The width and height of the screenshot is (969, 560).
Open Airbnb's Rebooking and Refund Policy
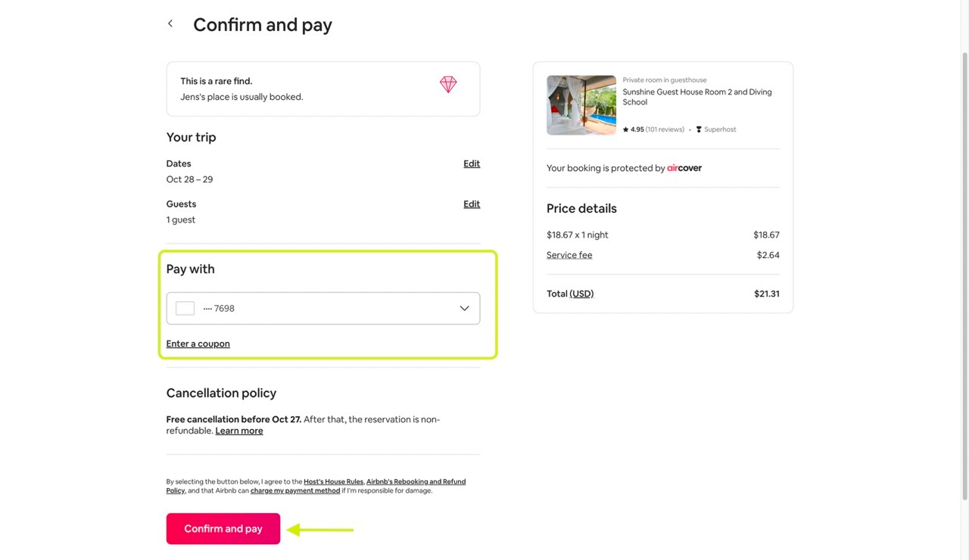pyautogui.click(x=416, y=482)
